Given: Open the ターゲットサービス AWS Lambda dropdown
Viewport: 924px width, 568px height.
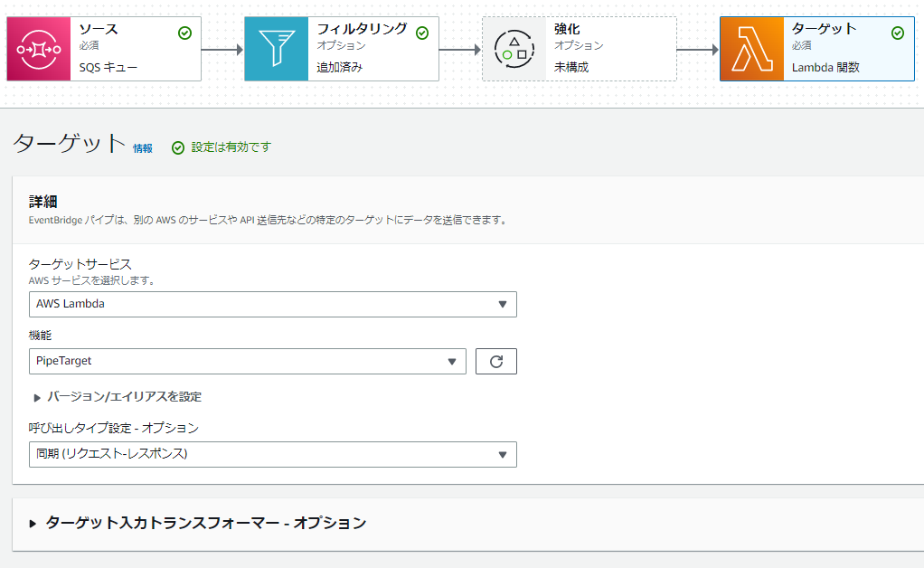Looking at the screenshot, I should pyautogui.click(x=273, y=304).
